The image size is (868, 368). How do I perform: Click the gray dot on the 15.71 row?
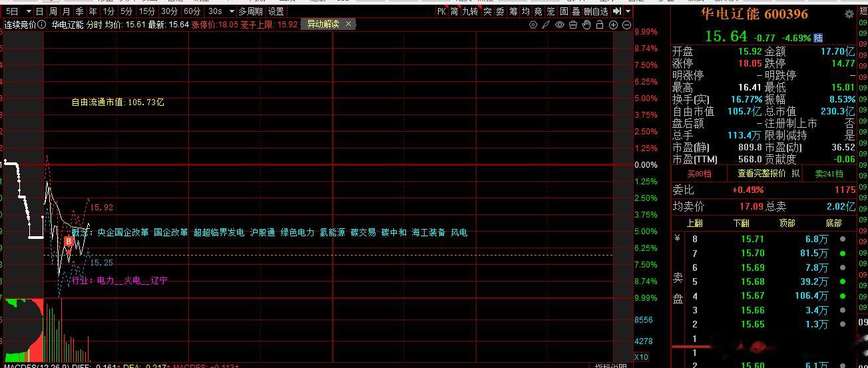pyautogui.click(x=843, y=239)
